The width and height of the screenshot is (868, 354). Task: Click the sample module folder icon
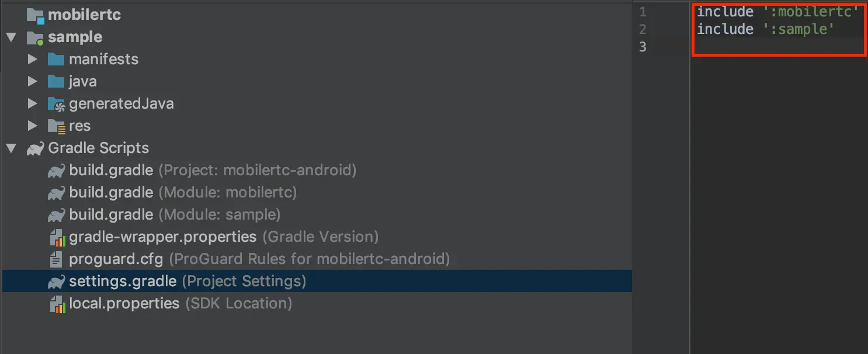[36, 37]
